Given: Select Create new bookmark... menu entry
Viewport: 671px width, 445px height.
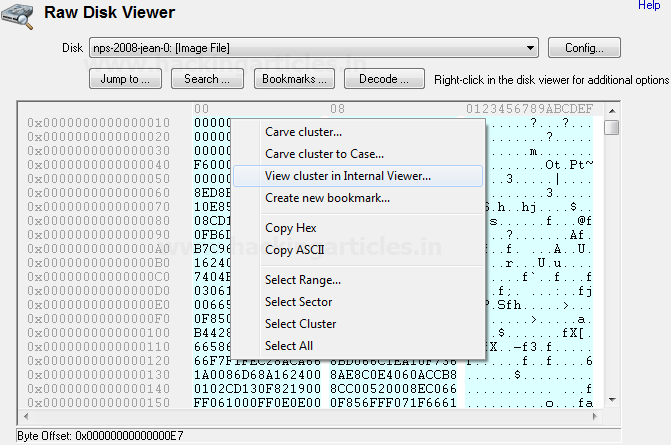Looking at the screenshot, I should click(x=327, y=198).
